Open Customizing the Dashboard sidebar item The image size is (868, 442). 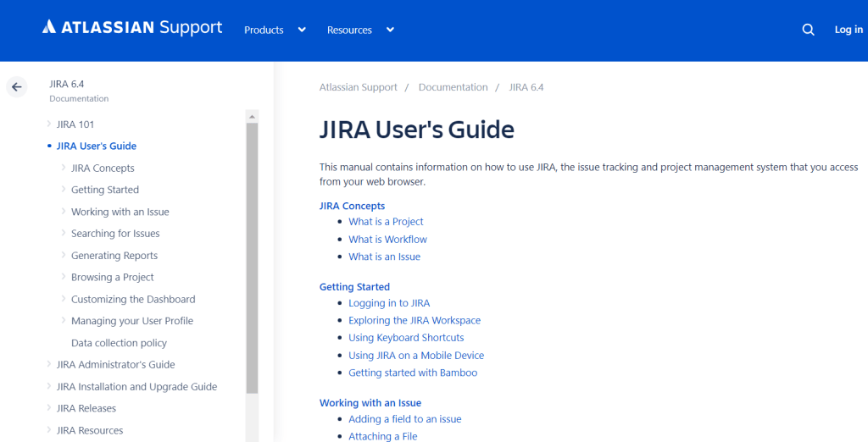click(133, 299)
